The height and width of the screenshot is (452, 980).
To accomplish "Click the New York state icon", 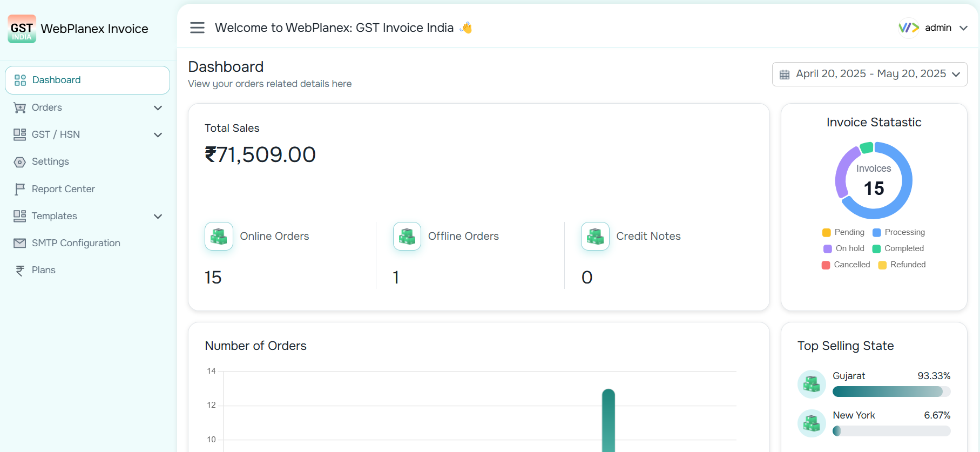I will (812, 423).
